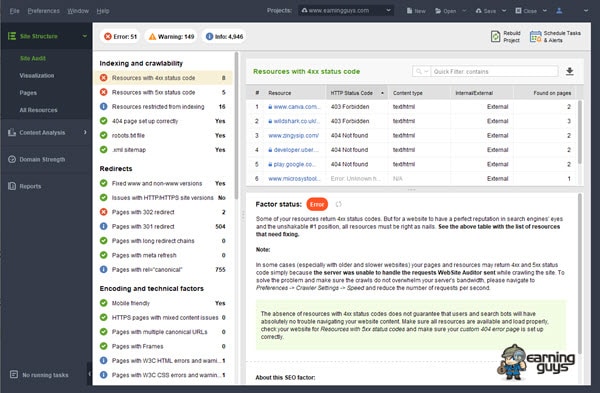600x393 pixels.
Task: Open the developer.uber resource link
Action: (x=296, y=150)
